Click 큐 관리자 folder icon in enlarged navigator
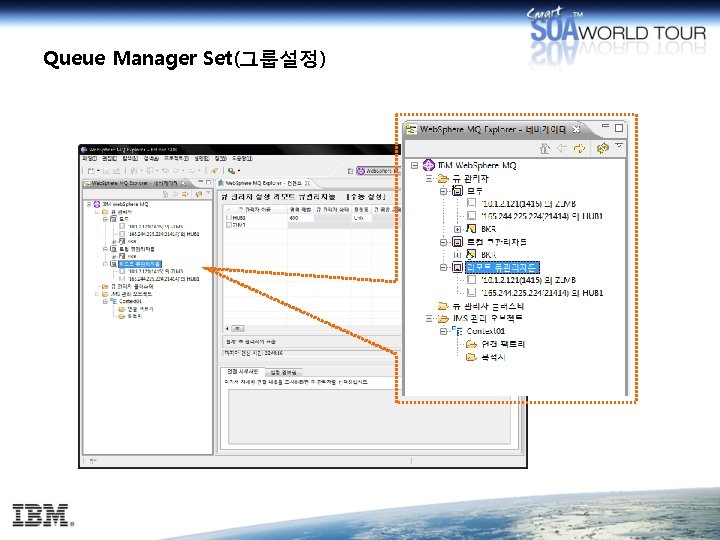The image size is (720, 540). click(x=443, y=178)
